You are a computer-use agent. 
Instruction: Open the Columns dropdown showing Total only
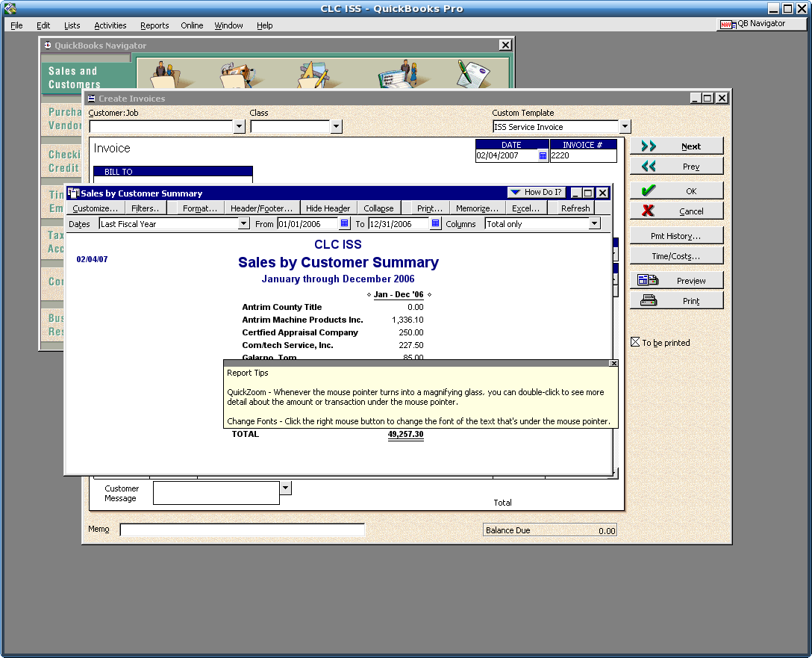(x=594, y=223)
